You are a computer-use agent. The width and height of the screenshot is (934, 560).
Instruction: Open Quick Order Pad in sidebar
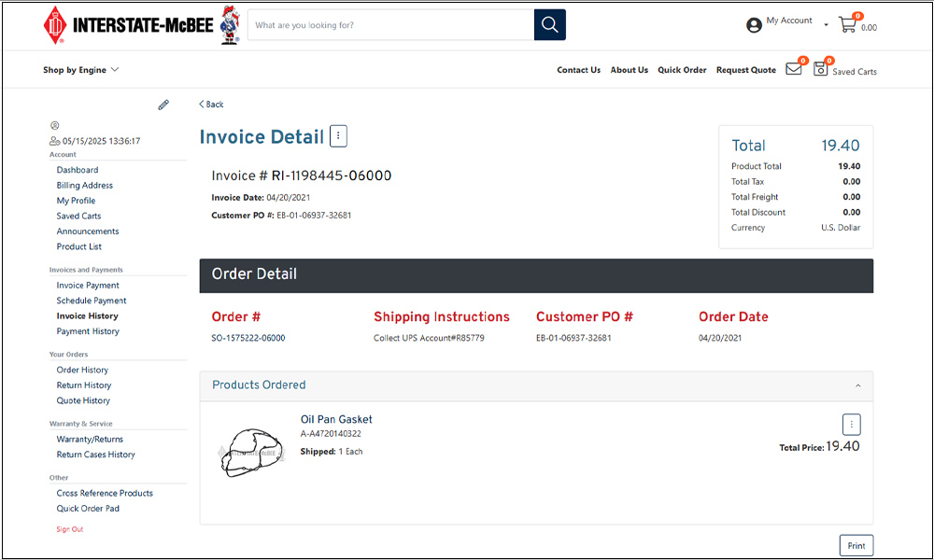[x=88, y=509]
